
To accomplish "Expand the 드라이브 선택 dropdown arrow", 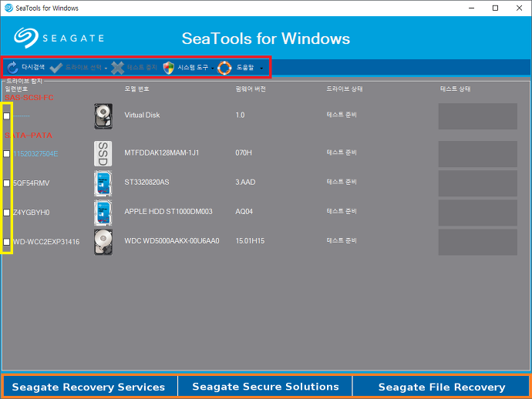I will [106, 68].
